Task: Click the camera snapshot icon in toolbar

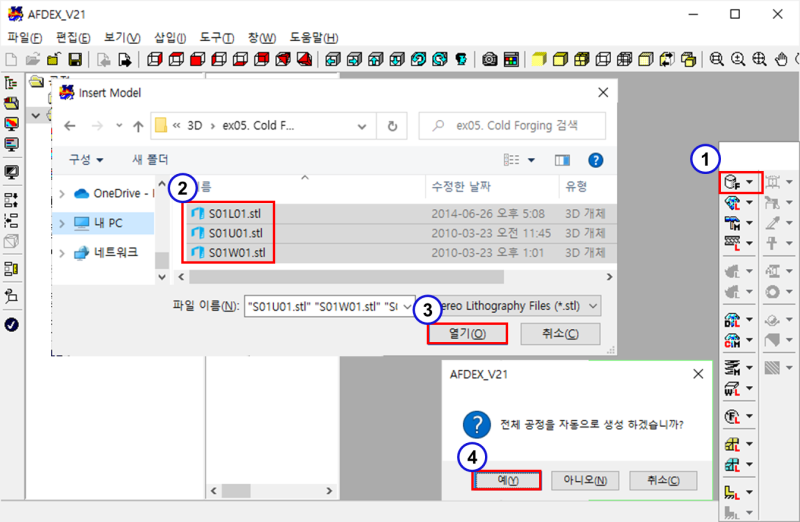Action: [490, 59]
